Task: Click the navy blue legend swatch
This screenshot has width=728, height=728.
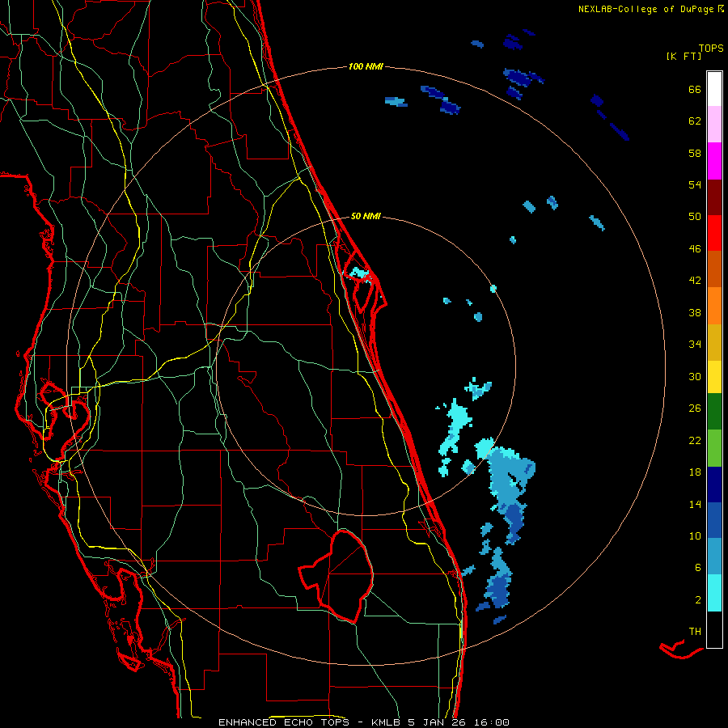Action: (x=714, y=485)
